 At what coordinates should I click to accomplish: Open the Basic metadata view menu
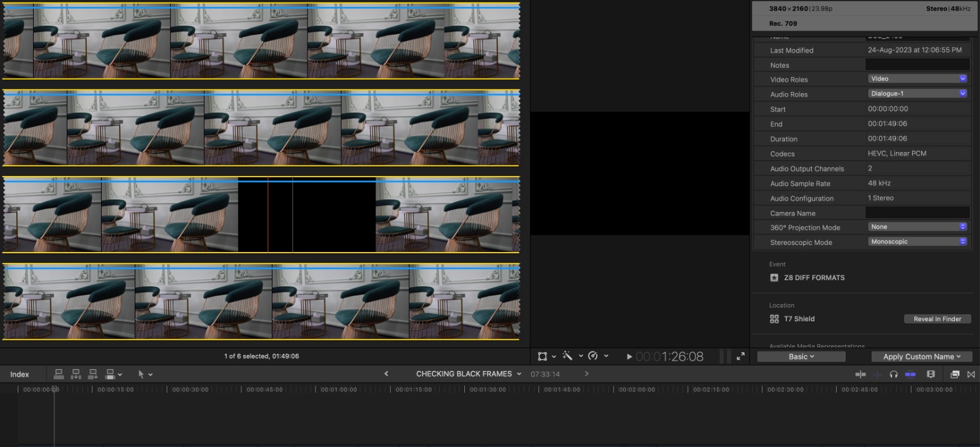pos(801,356)
